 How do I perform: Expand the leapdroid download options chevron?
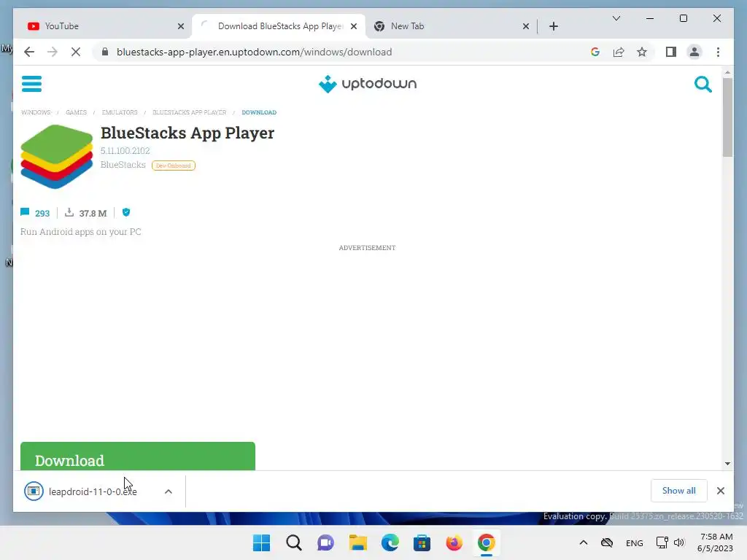(x=169, y=491)
